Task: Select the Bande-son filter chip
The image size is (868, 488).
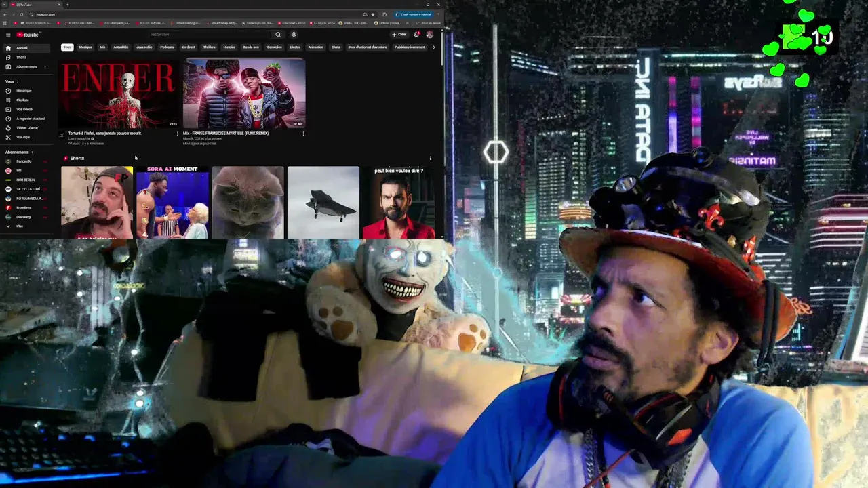Action: coord(251,47)
